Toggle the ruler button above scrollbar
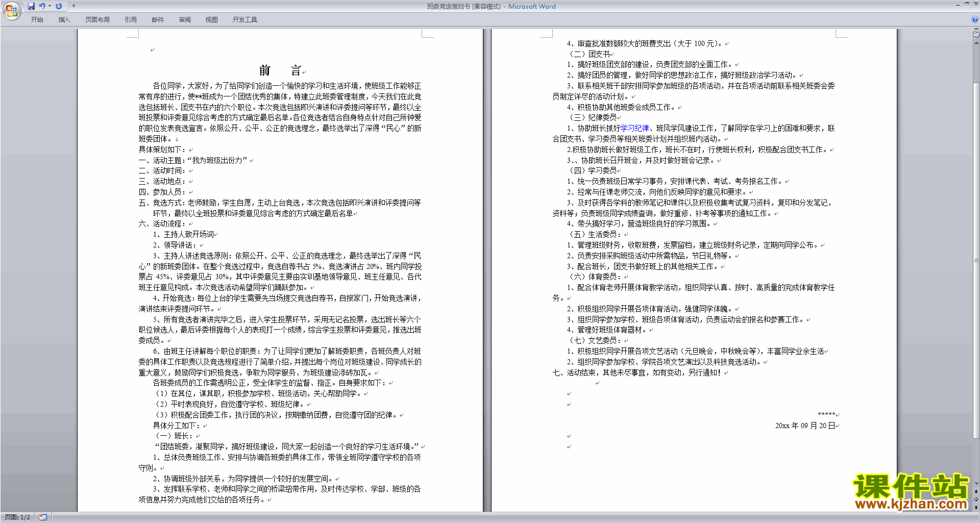 click(976, 35)
